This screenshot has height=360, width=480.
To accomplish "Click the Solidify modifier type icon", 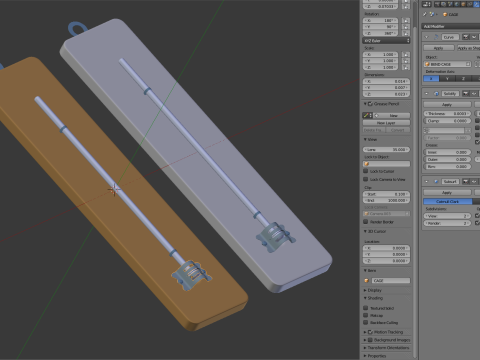I will coord(436,94).
